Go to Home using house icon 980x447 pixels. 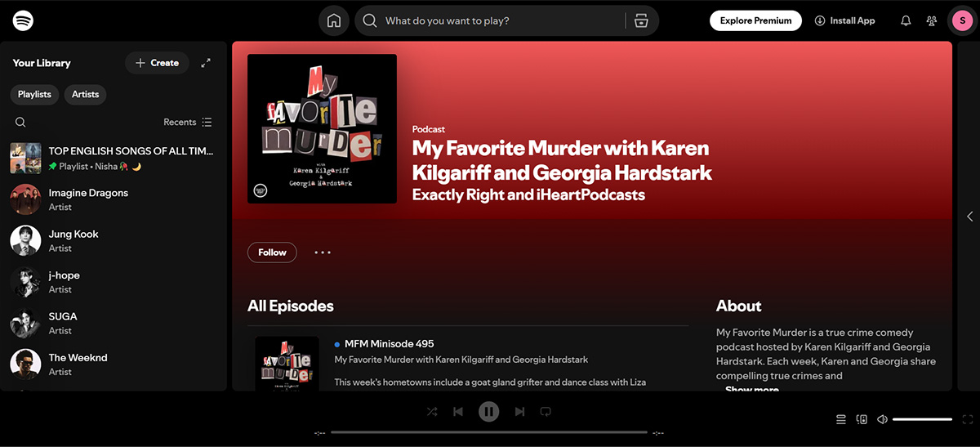click(333, 20)
